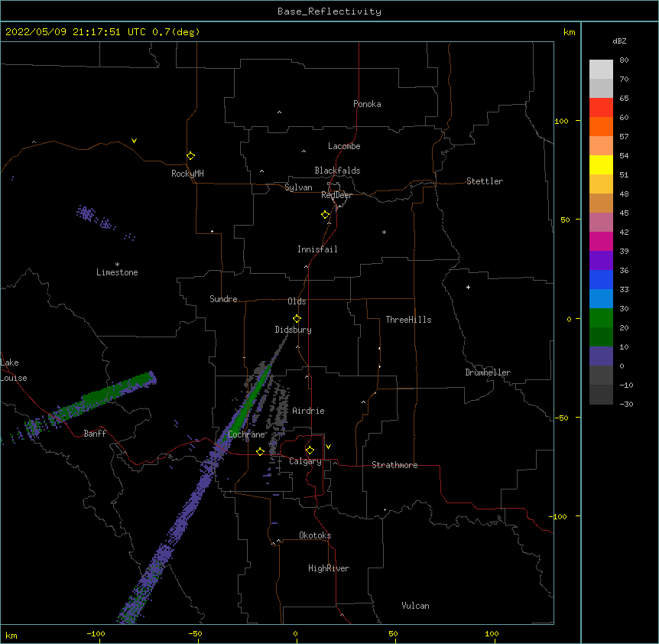Viewport: 659px width, 644px height.
Task: Click the Airdrie city label
Action: click(x=309, y=411)
